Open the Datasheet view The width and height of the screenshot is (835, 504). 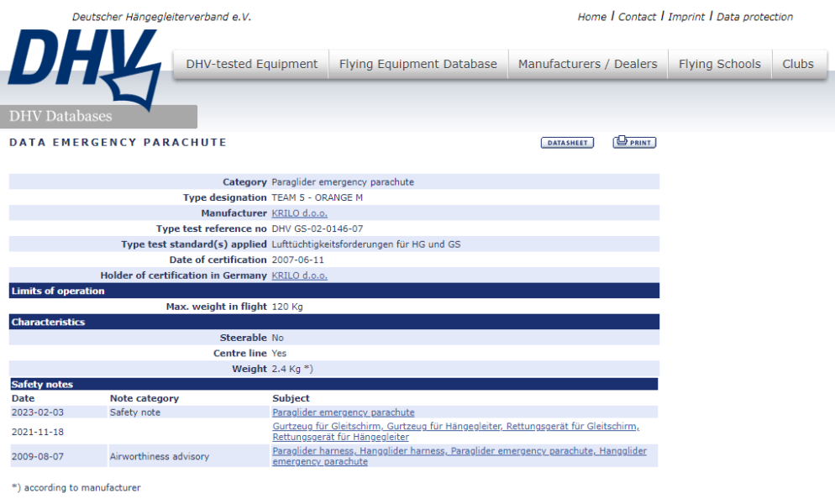tap(567, 143)
